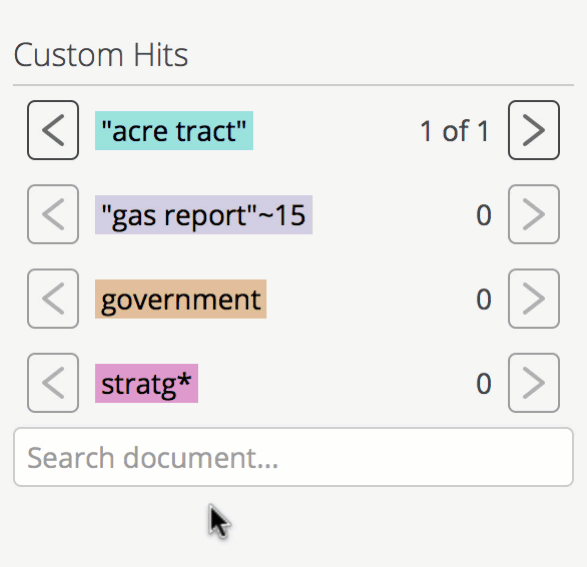
Task: Click next arrow for "gas report"~15
Action: (x=534, y=214)
